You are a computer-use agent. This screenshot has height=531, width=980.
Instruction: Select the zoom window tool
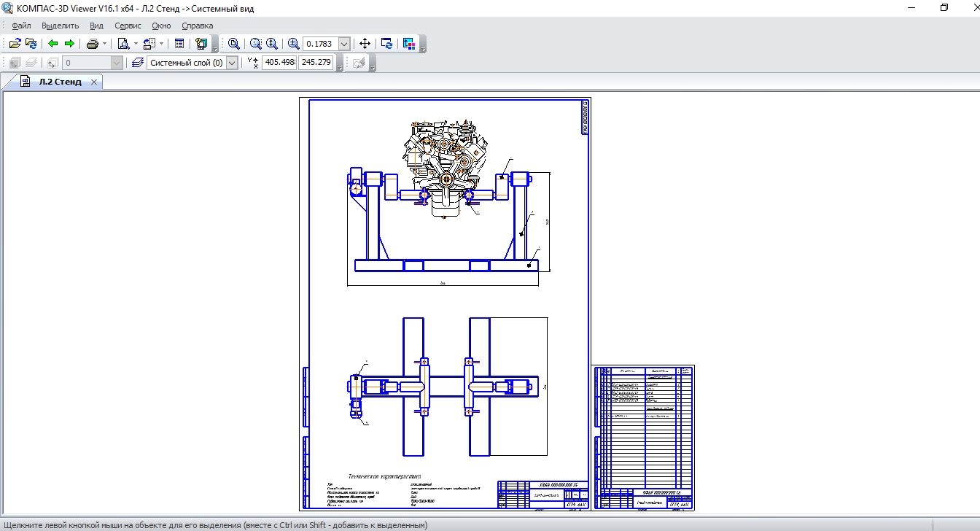tap(233, 44)
